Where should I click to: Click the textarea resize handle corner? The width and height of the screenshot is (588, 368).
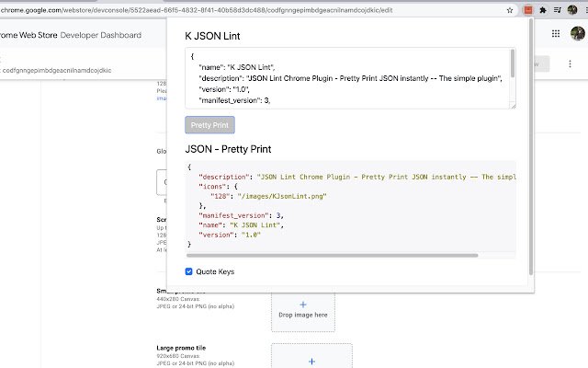point(513,107)
